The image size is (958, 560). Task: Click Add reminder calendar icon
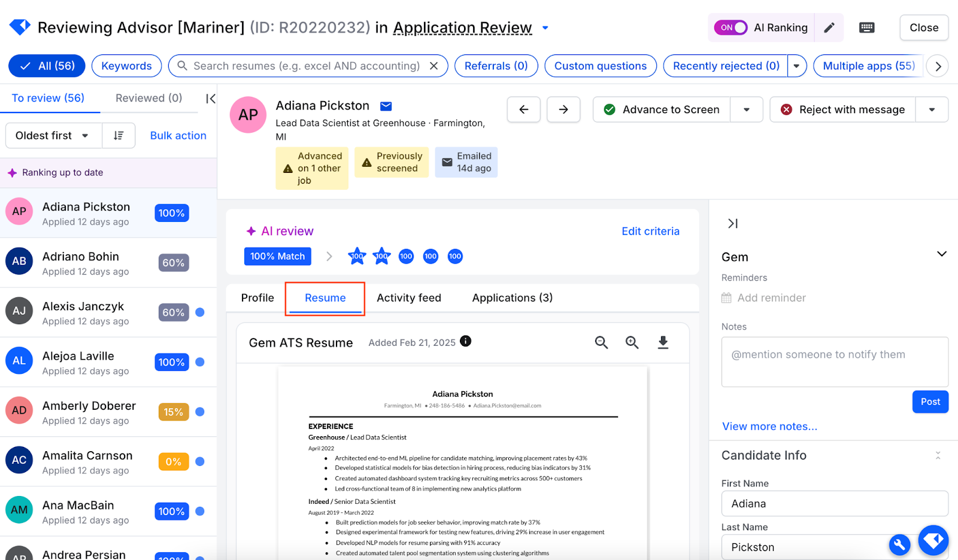[x=726, y=298]
